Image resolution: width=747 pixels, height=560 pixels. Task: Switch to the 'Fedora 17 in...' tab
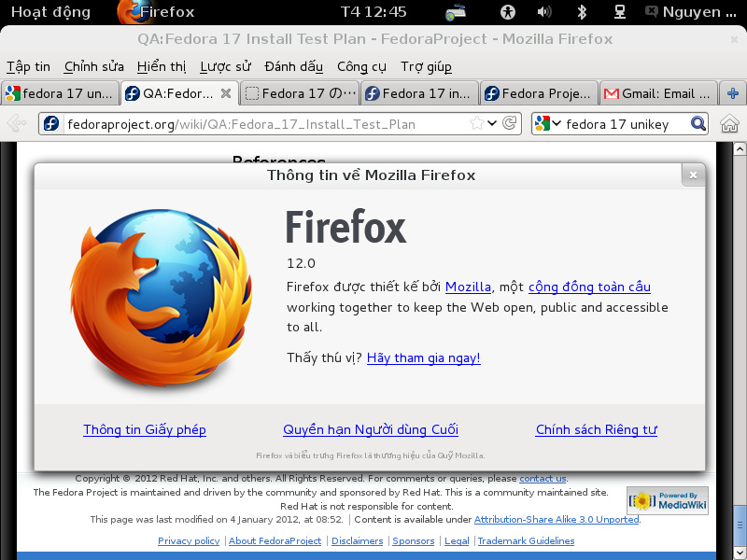(x=419, y=93)
